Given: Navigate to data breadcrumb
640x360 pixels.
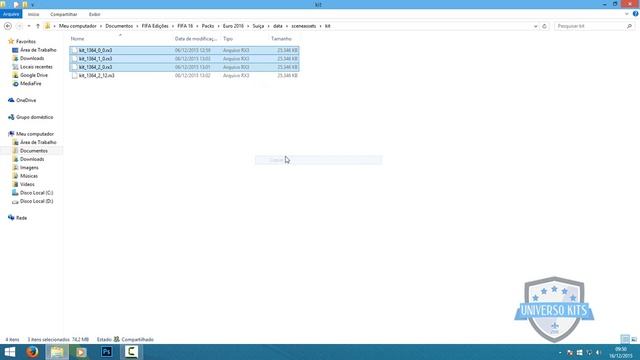Looking at the screenshot, I should pos(278,26).
